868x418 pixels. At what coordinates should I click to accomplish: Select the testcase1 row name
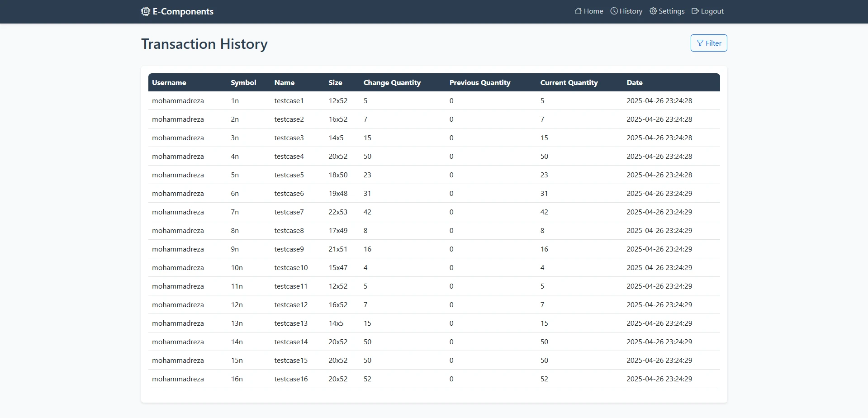click(289, 101)
